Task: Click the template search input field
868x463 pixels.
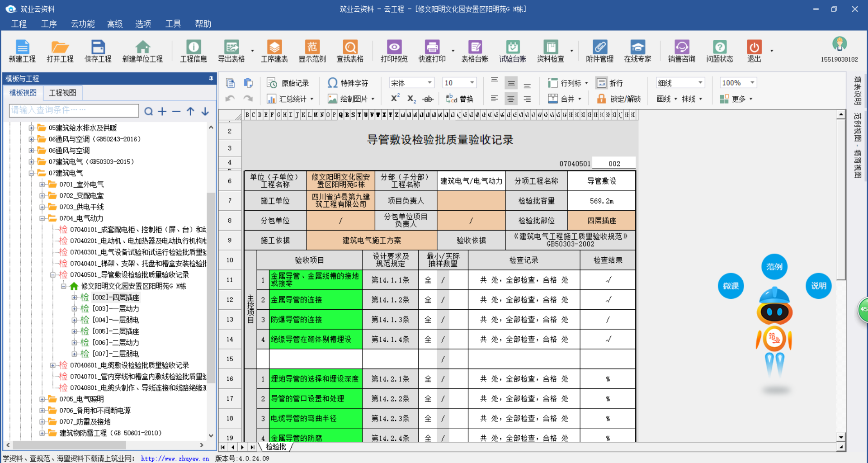Action: pyautogui.click(x=74, y=110)
